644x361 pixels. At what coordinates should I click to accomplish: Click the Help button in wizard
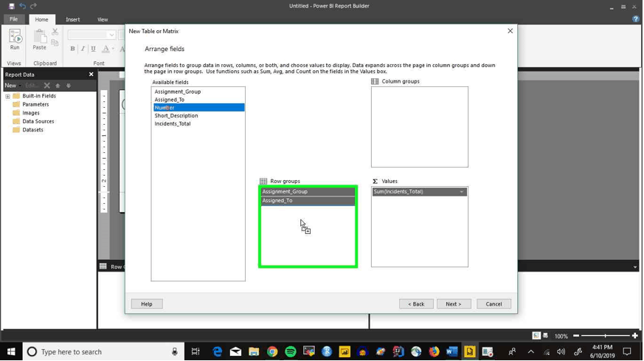[x=147, y=304]
